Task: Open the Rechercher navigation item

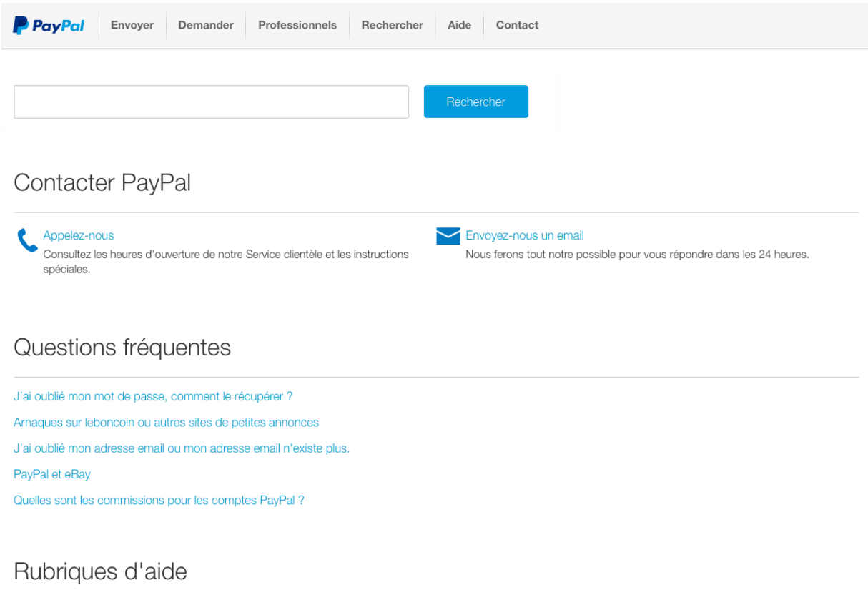Action: pos(392,25)
